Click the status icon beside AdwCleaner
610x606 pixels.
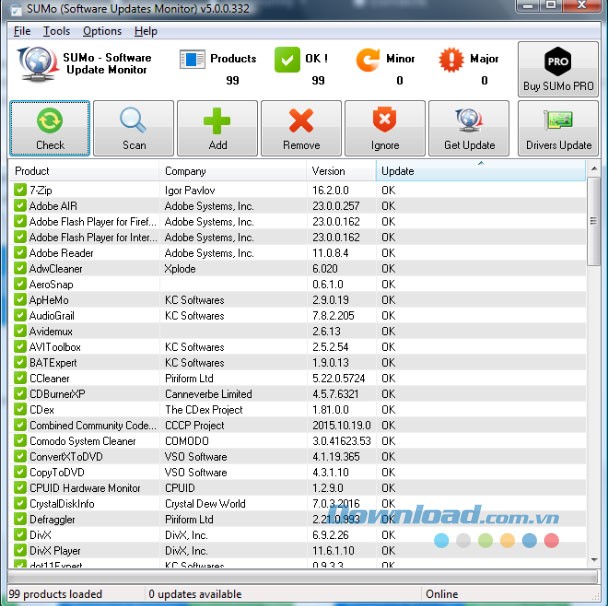(x=20, y=268)
